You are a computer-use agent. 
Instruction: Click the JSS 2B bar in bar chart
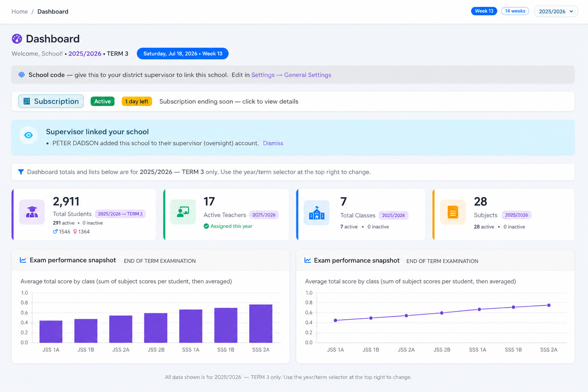[x=156, y=328]
